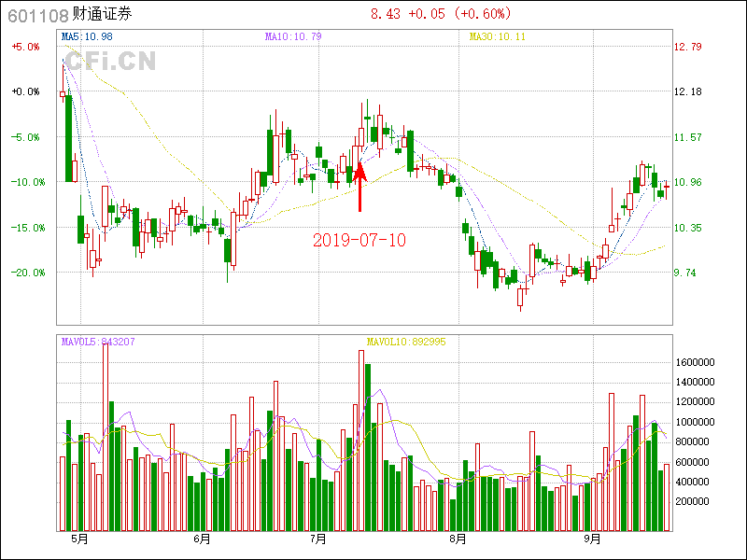Select the 2019-07-10 date annotation
This screenshot has width=747, height=560.
[359, 240]
